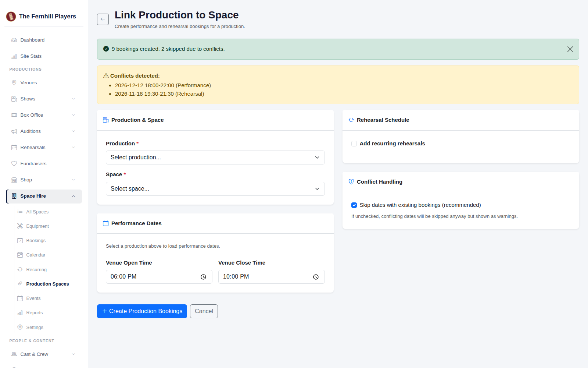Viewport: 588px width, 368px height.
Task: Click The Fernhill Players logo
Action: [11, 16]
